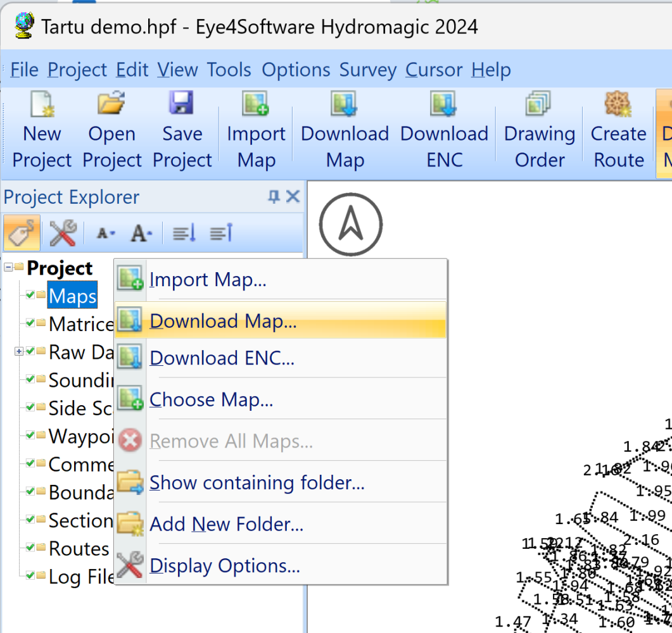
Task: Collapse the Project root tree node
Action: (8, 267)
